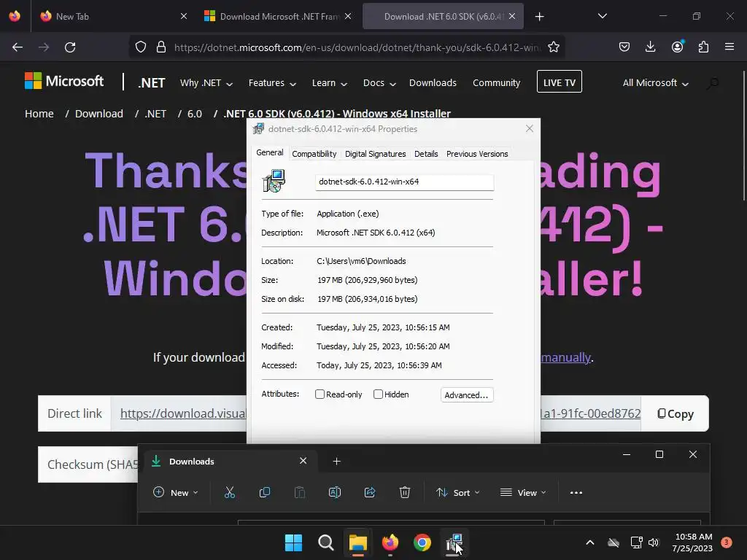Open Google Chrome from the taskbar
747x560 pixels.
coord(422,542)
